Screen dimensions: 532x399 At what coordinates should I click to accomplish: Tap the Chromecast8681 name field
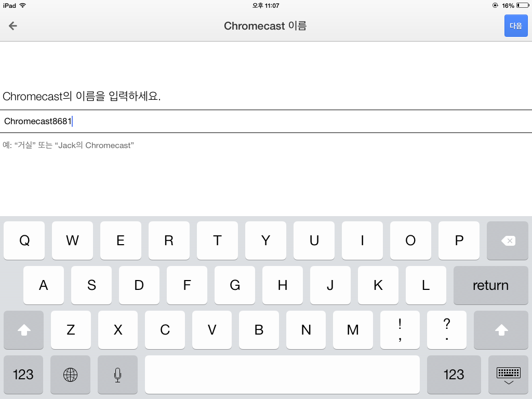(x=266, y=121)
